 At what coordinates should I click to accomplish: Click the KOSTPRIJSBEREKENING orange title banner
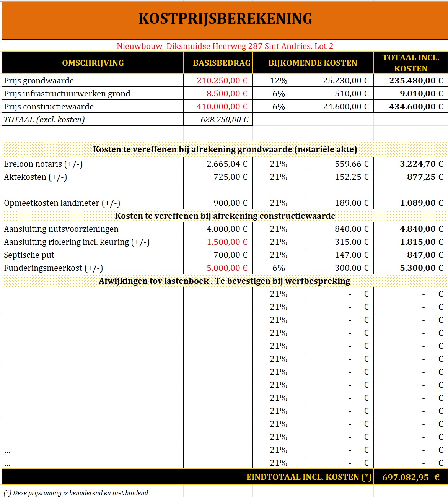[225, 19]
